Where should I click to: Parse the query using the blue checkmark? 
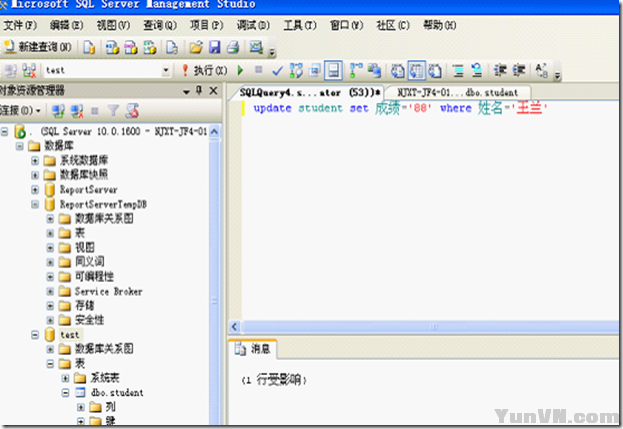277,71
